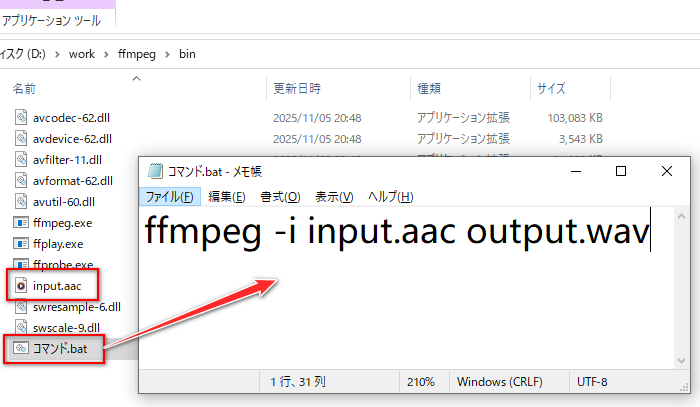This screenshot has height=407, width=700.
Task: Click the swscale-9.dll file icon
Action: (21, 327)
